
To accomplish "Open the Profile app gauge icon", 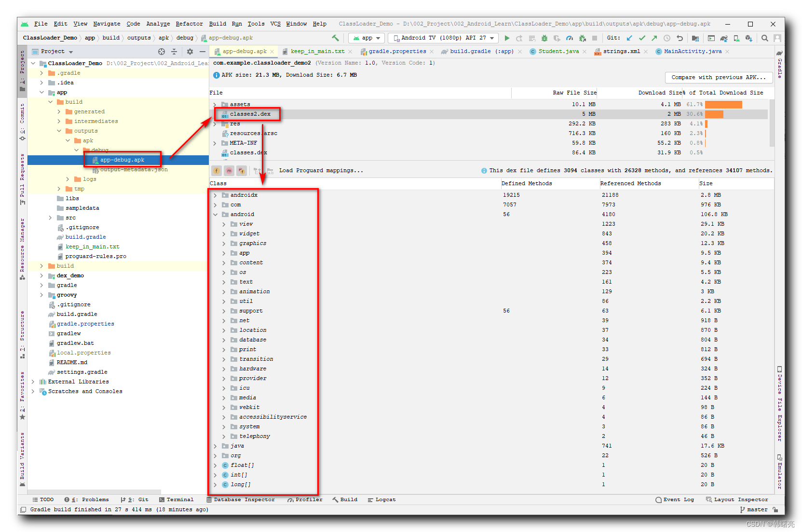I will pyautogui.click(x=570, y=38).
